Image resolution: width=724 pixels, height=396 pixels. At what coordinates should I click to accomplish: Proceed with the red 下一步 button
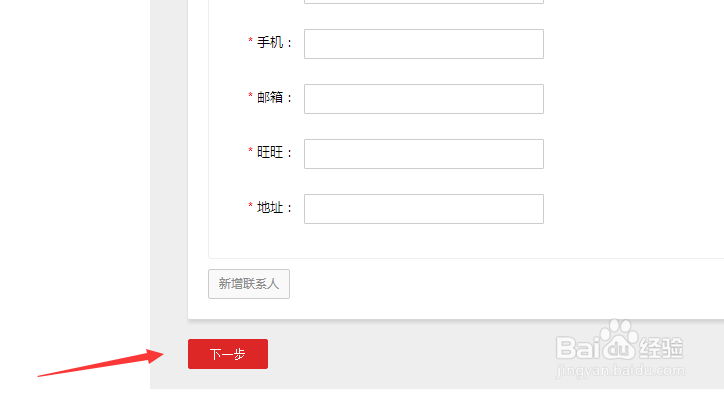[x=228, y=354]
